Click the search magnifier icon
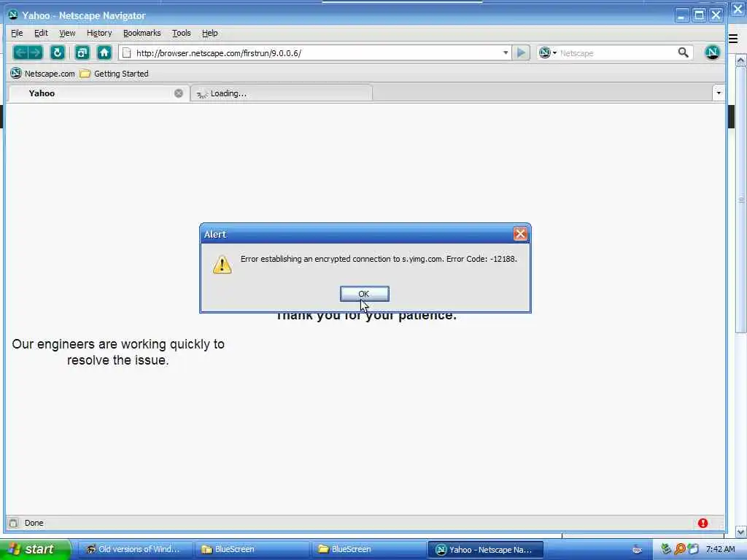The image size is (747, 560). coord(683,52)
